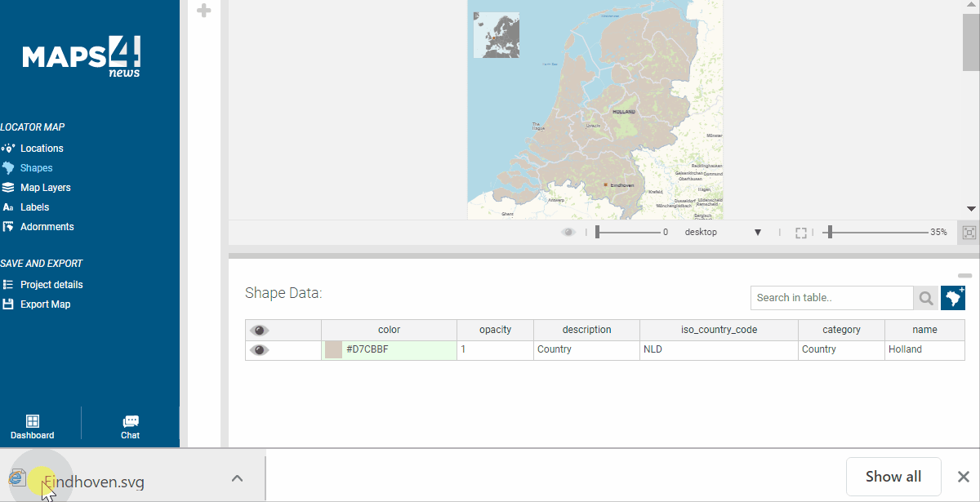
Task: Click the Map Layers stack icon
Action: pyautogui.click(x=8, y=188)
